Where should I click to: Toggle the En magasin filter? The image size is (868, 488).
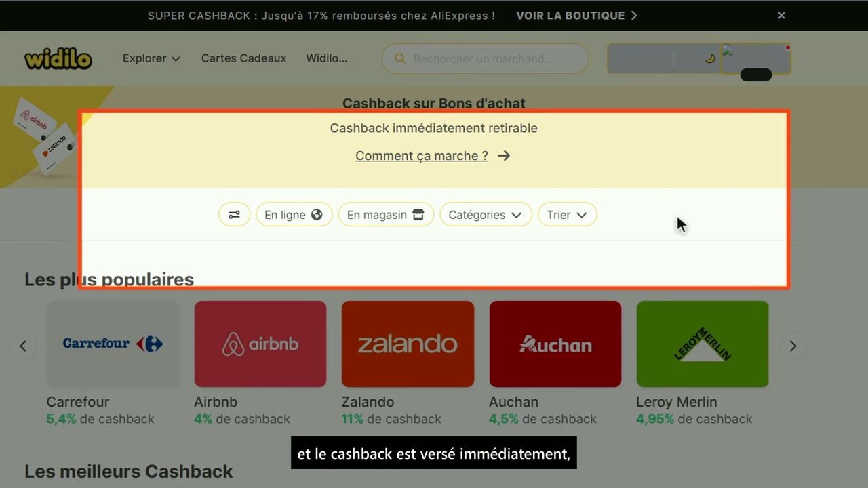(x=386, y=215)
